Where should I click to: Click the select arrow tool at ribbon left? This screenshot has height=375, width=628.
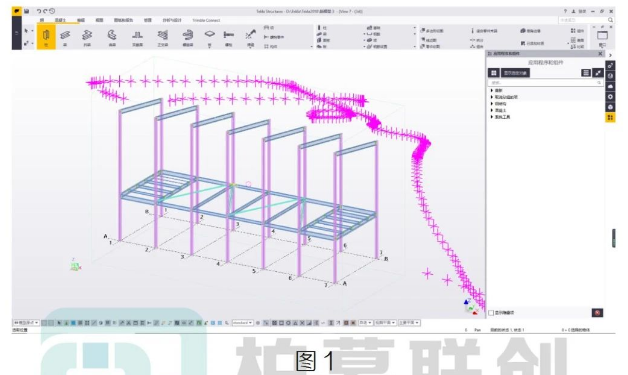pyautogui.click(x=26, y=30)
